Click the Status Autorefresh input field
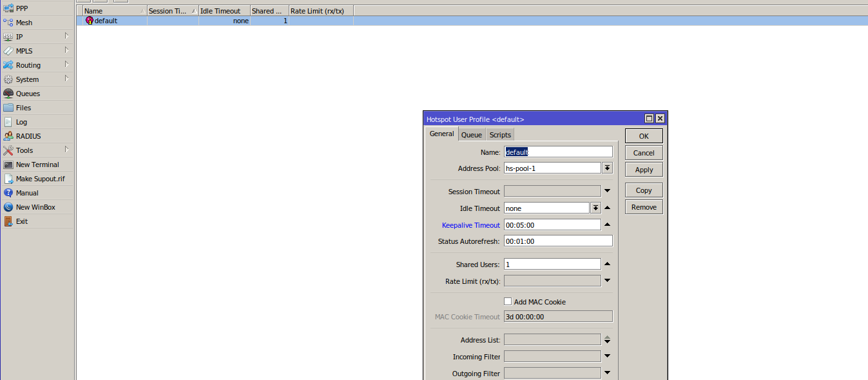Image resolution: width=868 pixels, height=380 pixels. click(557, 241)
